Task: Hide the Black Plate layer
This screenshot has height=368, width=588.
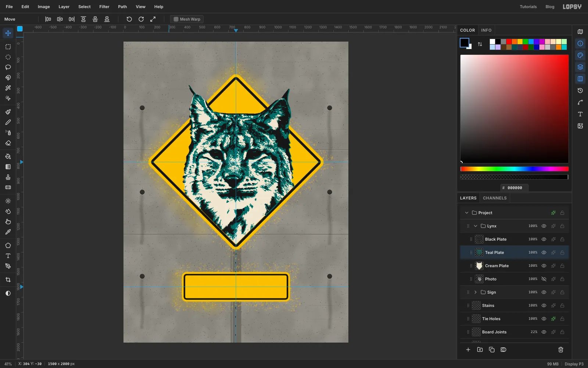Action: 544,239
